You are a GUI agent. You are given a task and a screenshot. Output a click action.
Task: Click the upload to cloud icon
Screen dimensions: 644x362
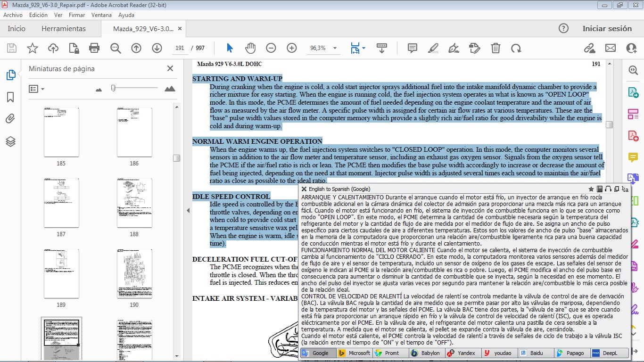tap(53, 48)
